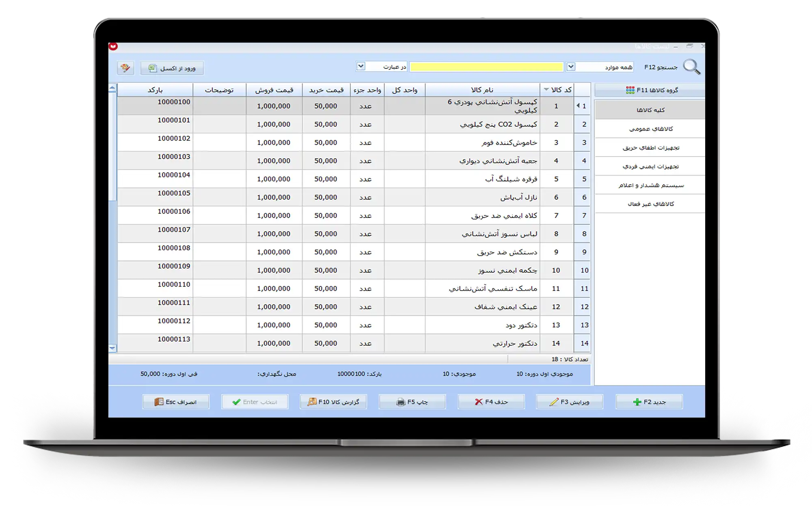Select row 'لباس نسوز آتش‌نشانی'
This screenshot has width=812, height=506.
coord(354,234)
